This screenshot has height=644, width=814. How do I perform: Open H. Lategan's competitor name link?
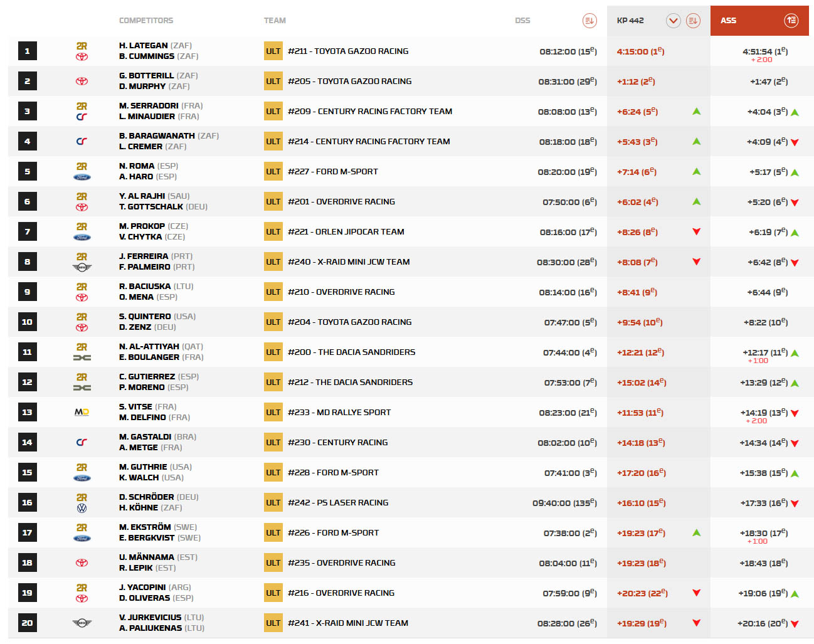pyautogui.click(x=143, y=46)
